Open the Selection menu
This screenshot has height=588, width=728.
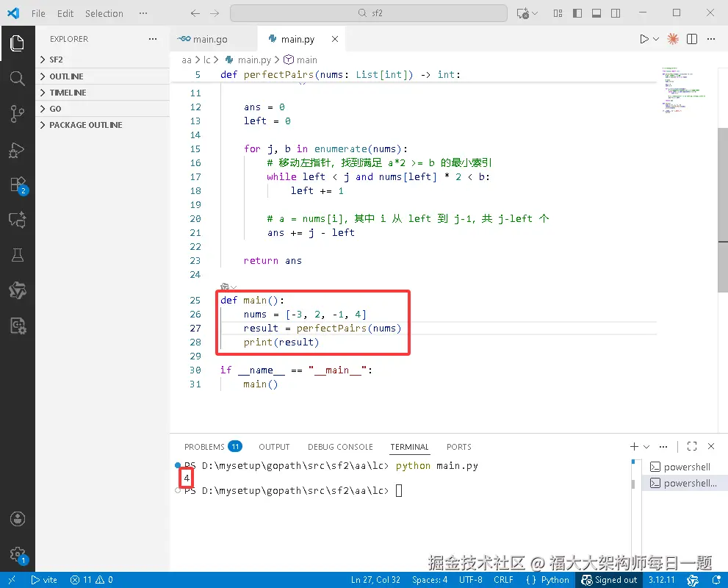click(x=104, y=13)
